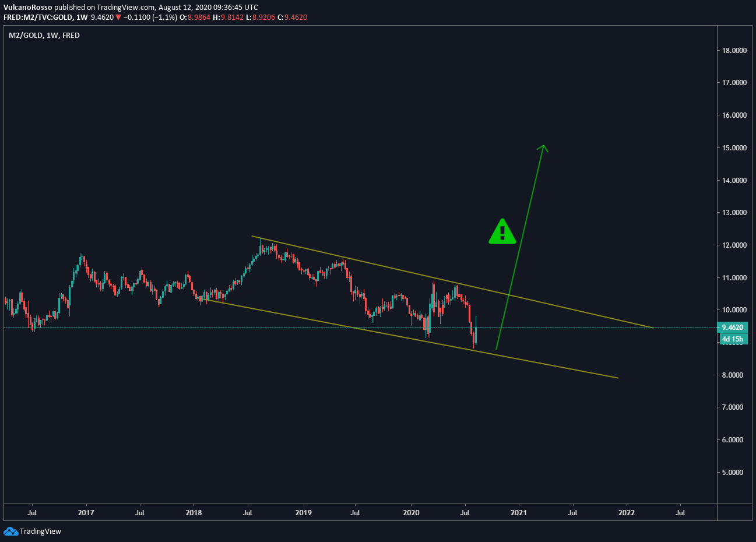The height and width of the screenshot is (542, 756).
Task: Click the 14.0000 price axis label
Action: tap(734, 181)
